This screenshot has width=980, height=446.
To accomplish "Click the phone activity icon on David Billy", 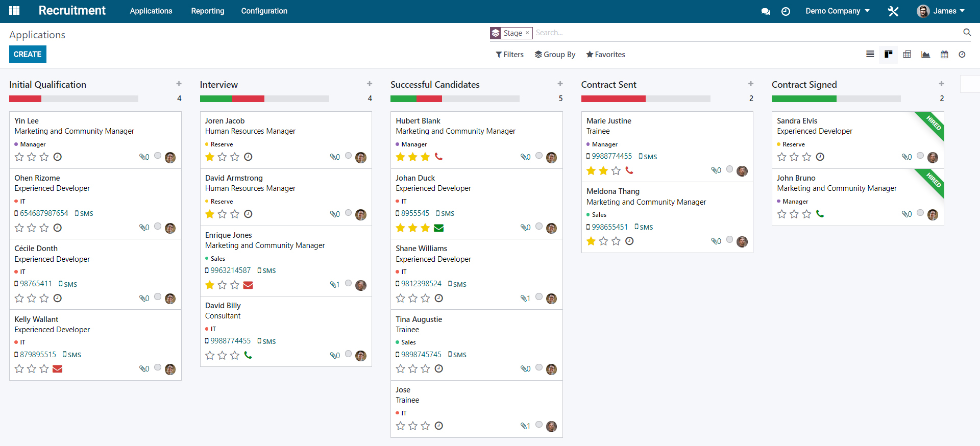I will coord(248,355).
